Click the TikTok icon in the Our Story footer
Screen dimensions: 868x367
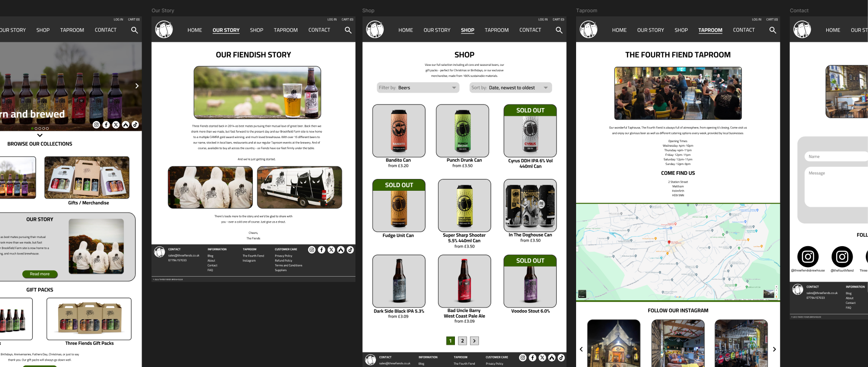350,250
